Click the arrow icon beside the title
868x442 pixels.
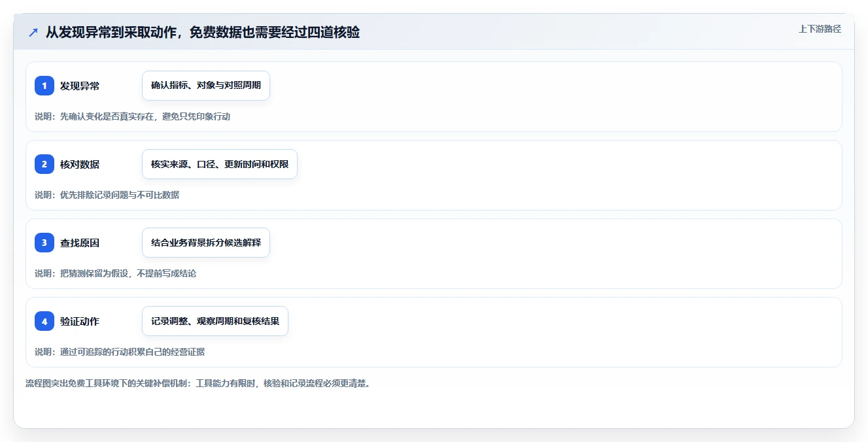click(33, 32)
